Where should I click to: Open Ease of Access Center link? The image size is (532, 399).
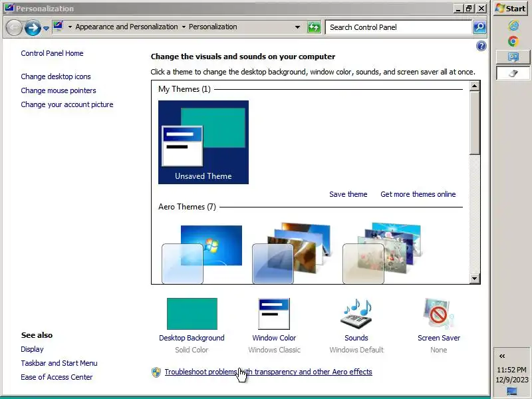pos(57,377)
